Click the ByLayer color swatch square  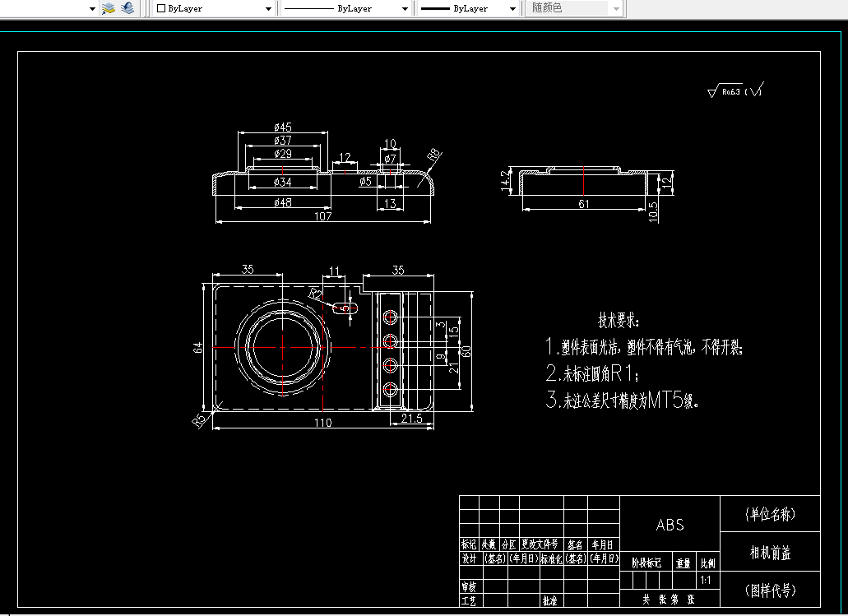[160, 9]
